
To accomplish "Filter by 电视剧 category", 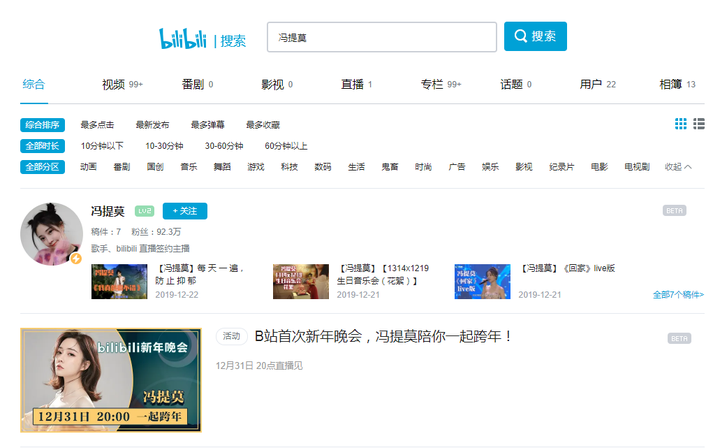I will coord(637,167).
